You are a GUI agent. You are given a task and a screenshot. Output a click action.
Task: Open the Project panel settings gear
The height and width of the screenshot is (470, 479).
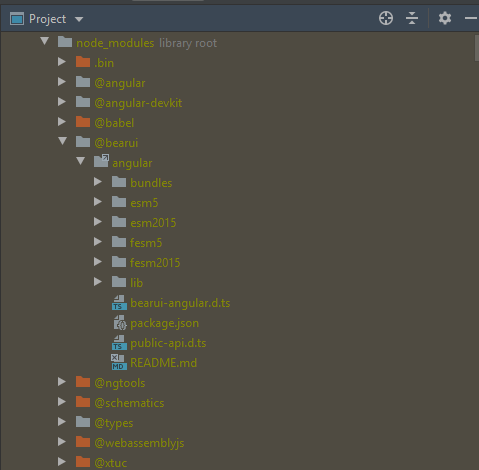tap(445, 18)
